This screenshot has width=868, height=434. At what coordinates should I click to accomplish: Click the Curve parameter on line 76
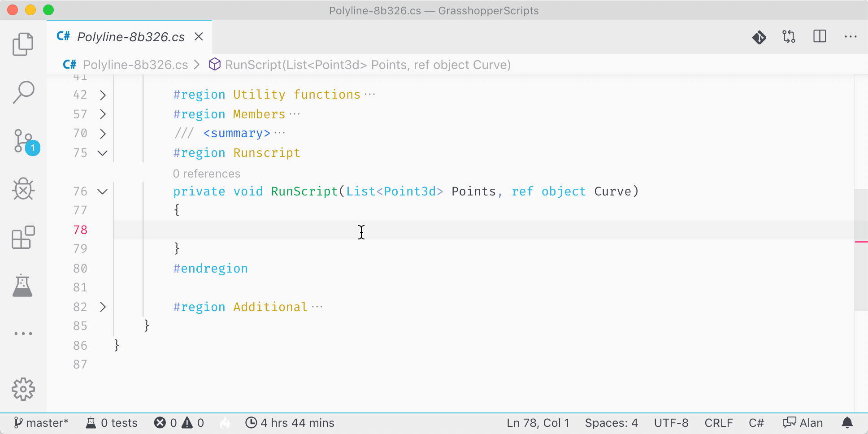coord(612,191)
